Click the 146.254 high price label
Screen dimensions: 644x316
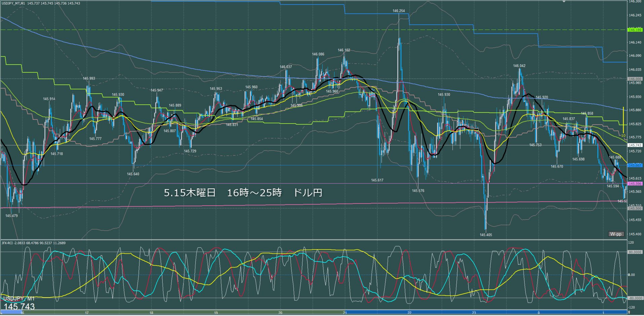click(399, 11)
